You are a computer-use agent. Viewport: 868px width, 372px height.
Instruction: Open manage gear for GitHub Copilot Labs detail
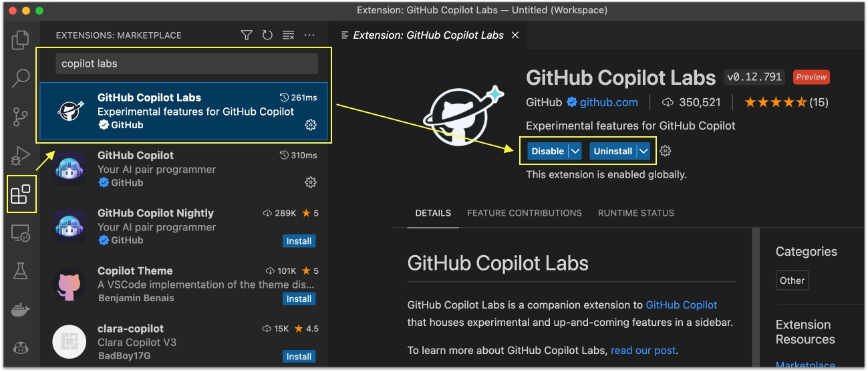point(665,151)
